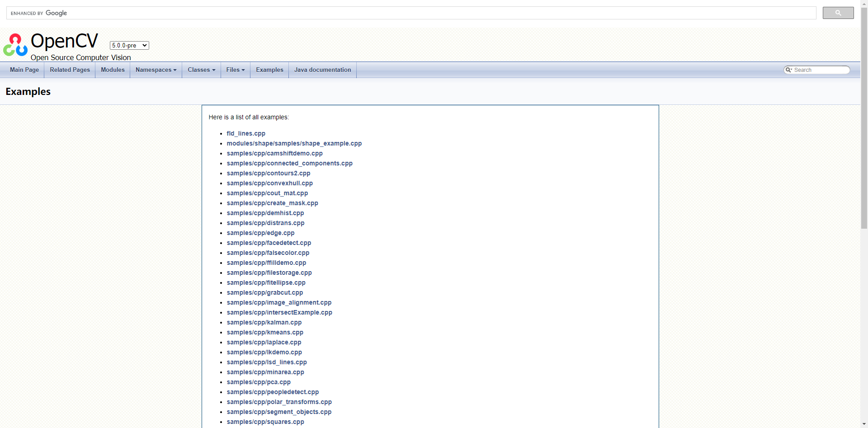Open the Modules tab

(113, 70)
